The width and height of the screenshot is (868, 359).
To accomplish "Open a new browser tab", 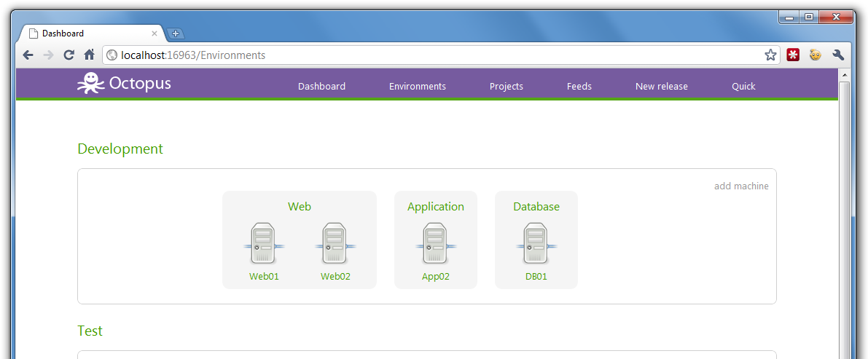I will point(175,33).
